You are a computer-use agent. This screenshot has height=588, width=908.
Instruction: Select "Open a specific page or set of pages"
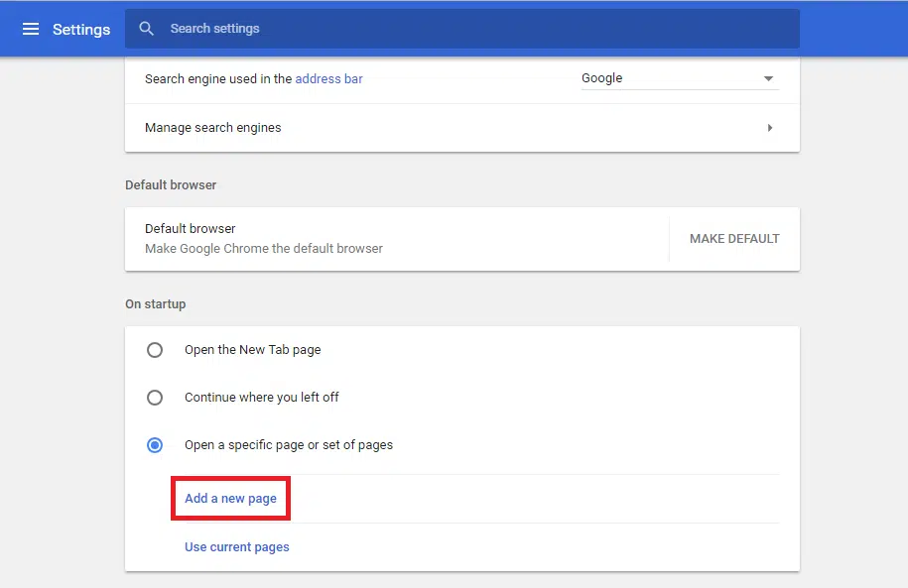point(155,445)
